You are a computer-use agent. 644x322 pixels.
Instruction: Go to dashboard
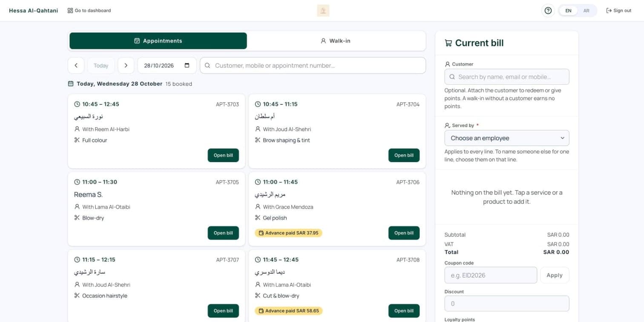coord(89,11)
